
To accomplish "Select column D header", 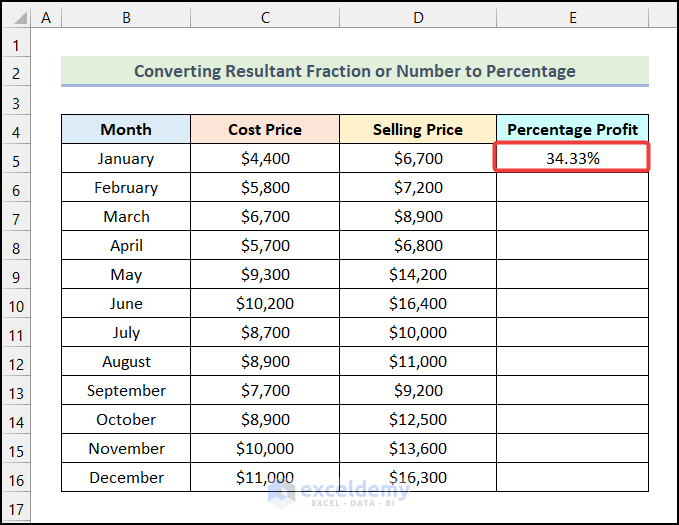I will tap(417, 17).
